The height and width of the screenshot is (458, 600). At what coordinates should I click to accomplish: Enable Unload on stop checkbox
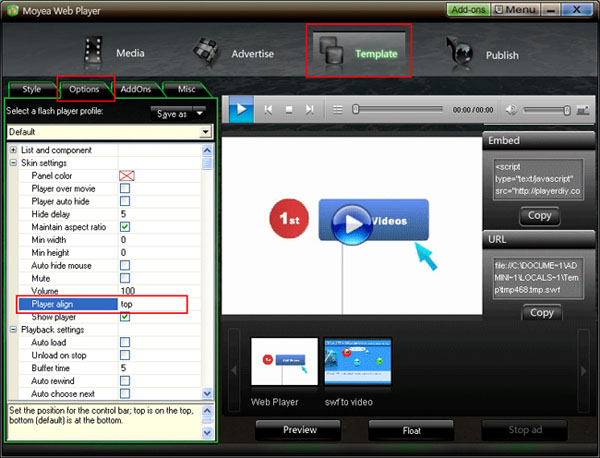pos(125,355)
